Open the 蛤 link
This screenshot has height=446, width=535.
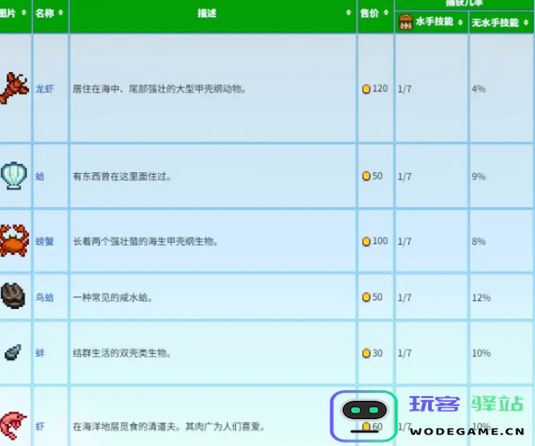[x=40, y=176]
